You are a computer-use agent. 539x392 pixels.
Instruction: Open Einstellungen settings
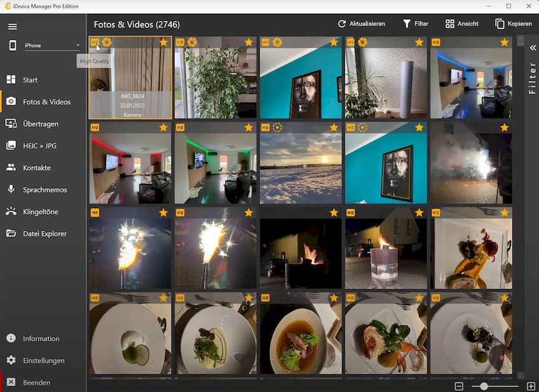coord(44,360)
